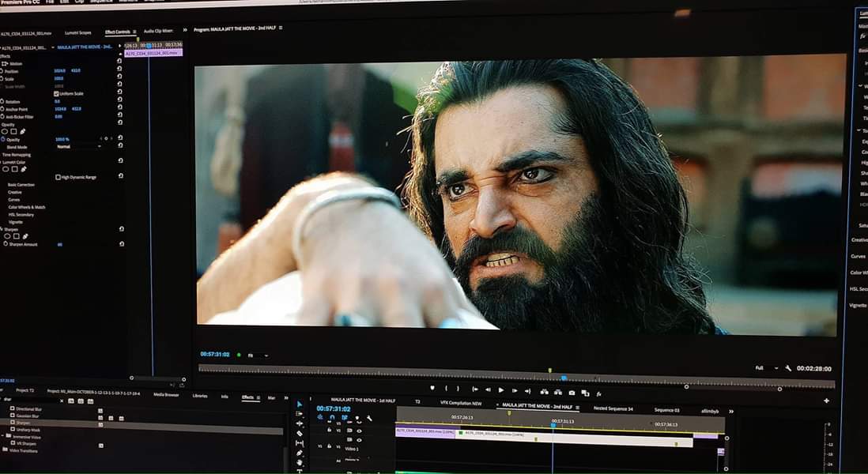Viewport: 868px width, 474px height.
Task: Enable the High Dynamic Range checkbox
Action: pyautogui.click(x=58, y=177)
